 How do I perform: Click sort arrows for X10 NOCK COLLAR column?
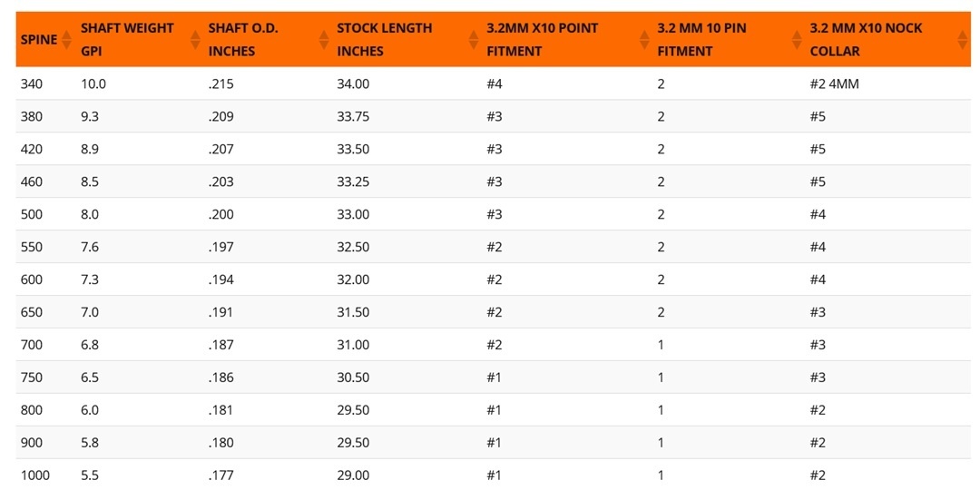point(963,40)
